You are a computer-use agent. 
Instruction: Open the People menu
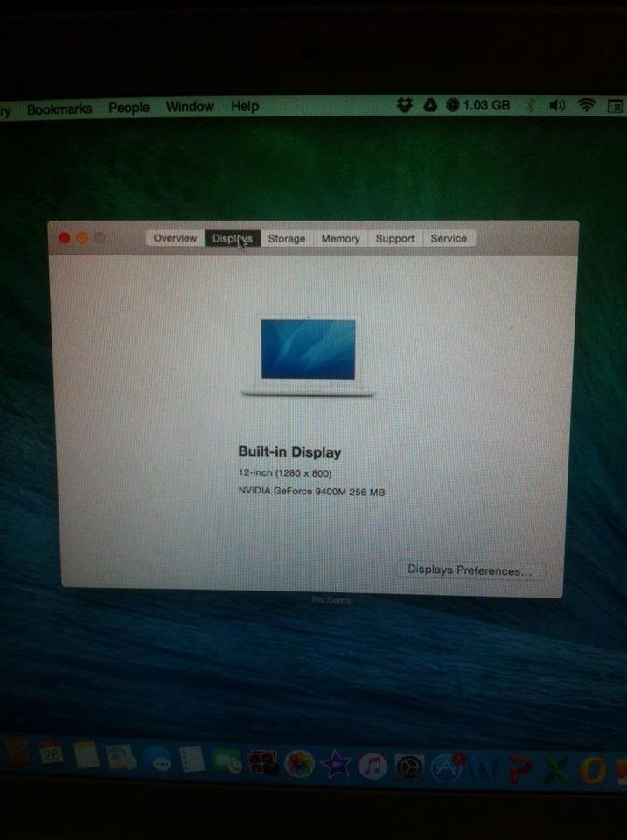tap(129, 108)
